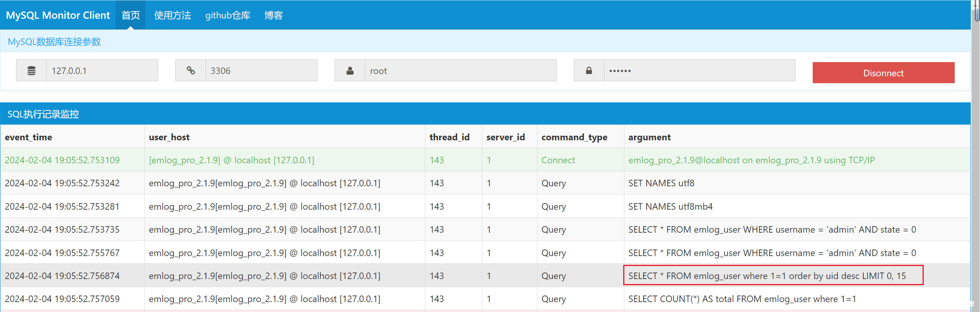Image resolution: width=980 pixels, height=312 pixels.
Task: Click the event_time column header
Action: [x=29, y=137]
